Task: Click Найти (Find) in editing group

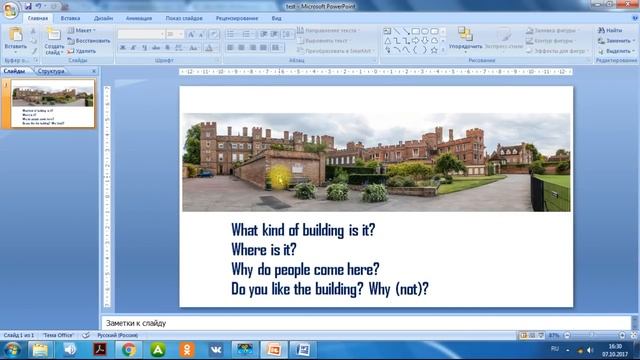Action: coord(610,31)
